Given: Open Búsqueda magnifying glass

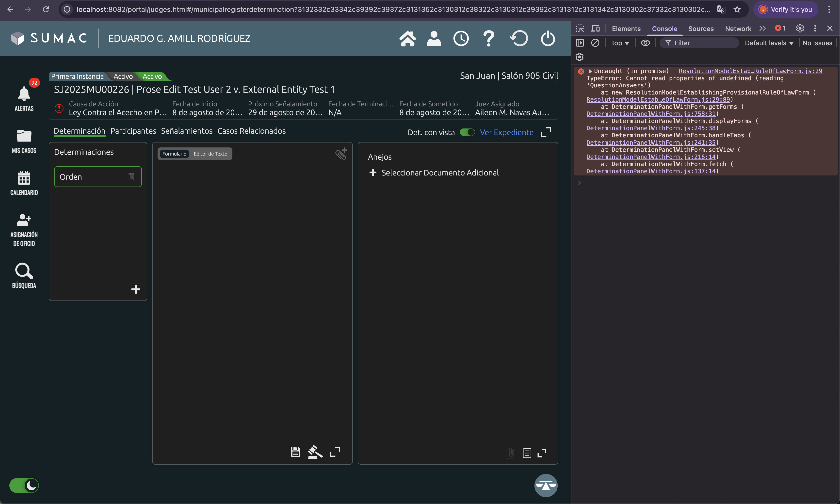Looking at the screenshot, I should 24,271.
